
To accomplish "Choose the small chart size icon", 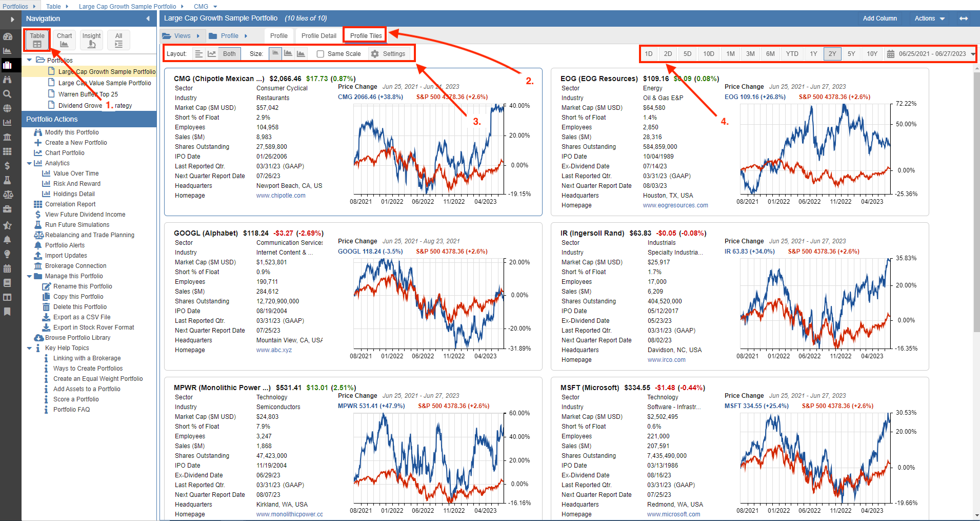I will [x=275, y=53].
